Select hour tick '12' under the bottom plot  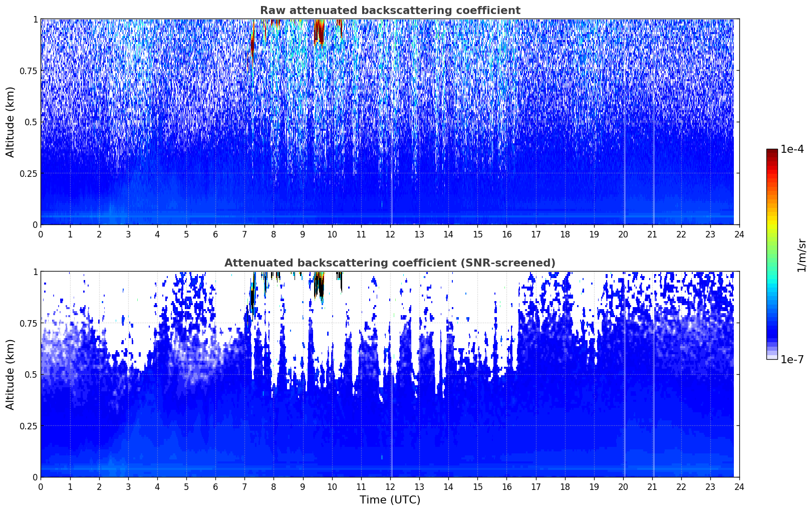pyautogui.click(x=390, y=486)
